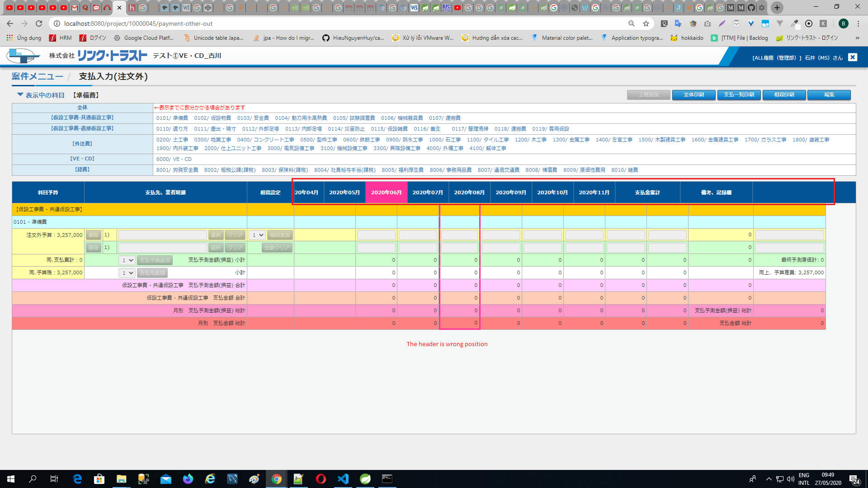Screen dimensions: 868x488
Task: Select the 8001/ 労務安全費 account link
Action: (x=177, y=170)
